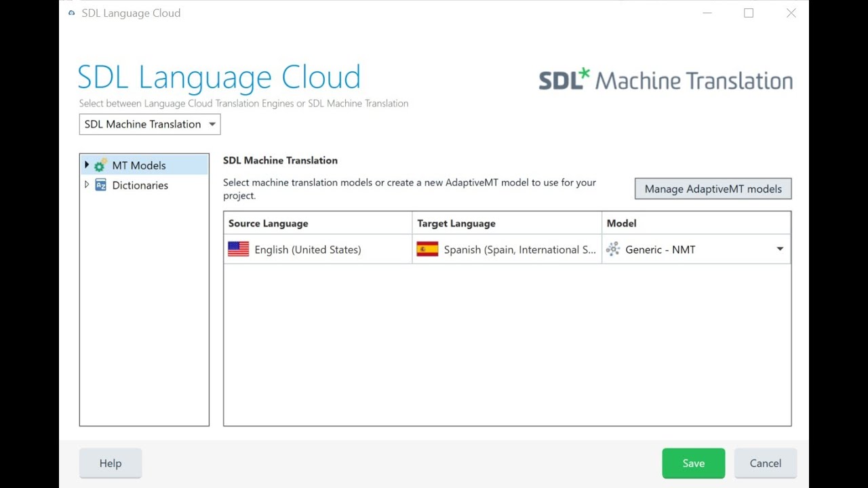Screen dimensions: 868x488
Task: Open the Generic - NMT model dropdown
Action: pos(780,249)
